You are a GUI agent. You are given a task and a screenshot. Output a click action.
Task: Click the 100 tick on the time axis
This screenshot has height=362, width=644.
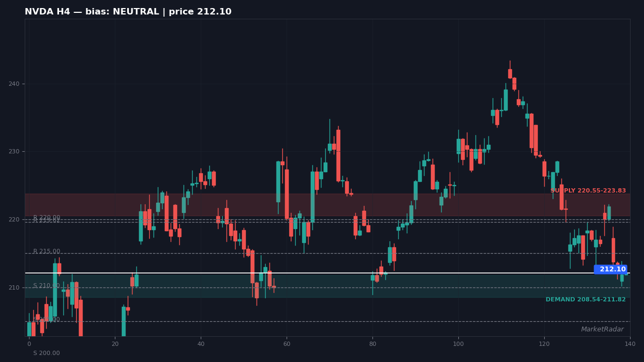458,344
